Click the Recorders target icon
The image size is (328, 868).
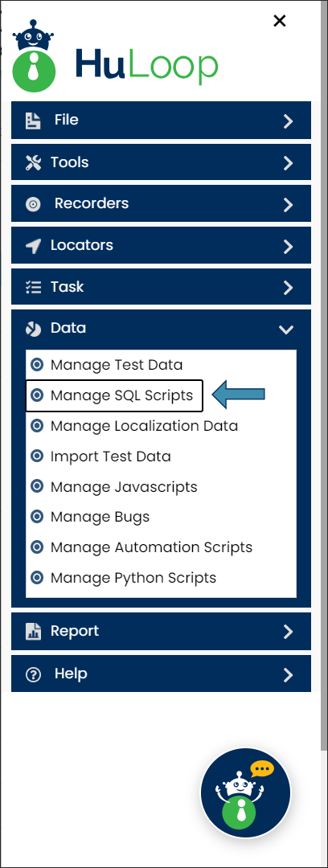pos(33,204)
